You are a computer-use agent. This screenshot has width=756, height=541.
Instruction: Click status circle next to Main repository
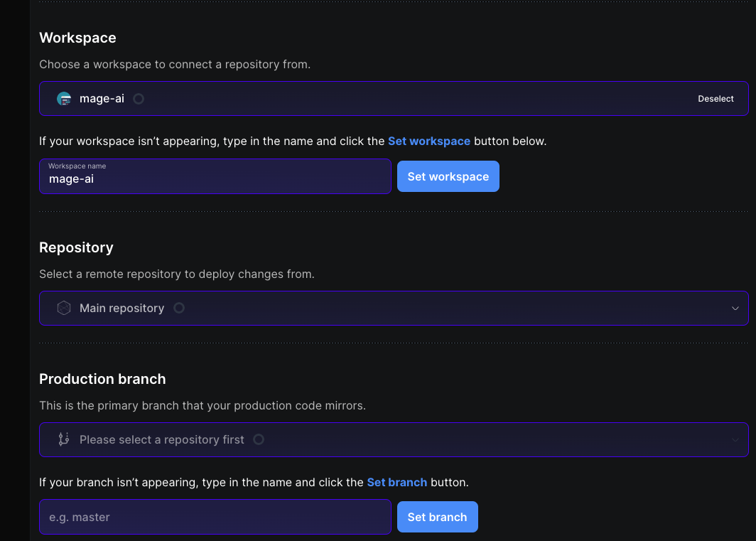179,308
